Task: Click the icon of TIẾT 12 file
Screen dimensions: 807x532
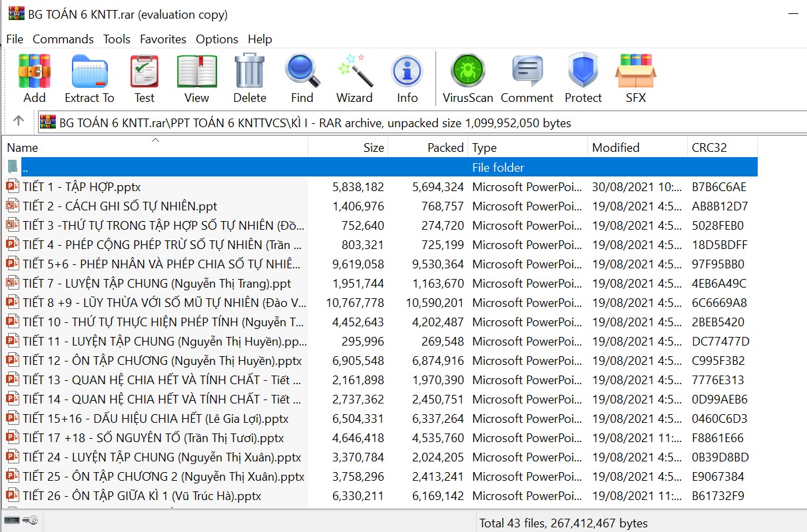Action: coord(13,360)
